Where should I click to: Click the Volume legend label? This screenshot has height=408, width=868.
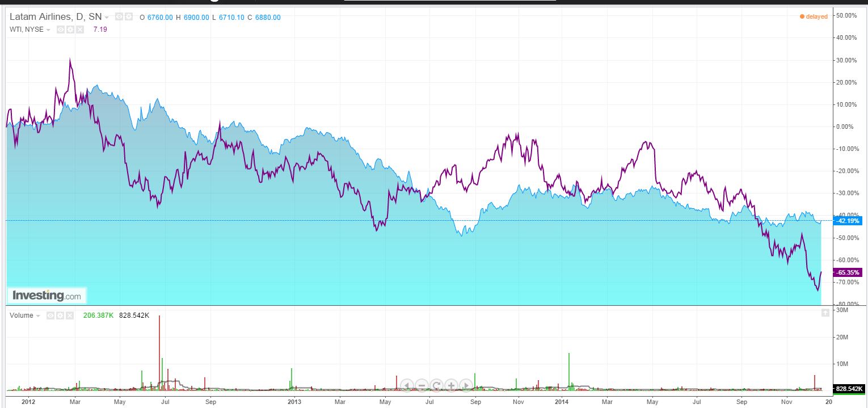[x=22, y=316]
